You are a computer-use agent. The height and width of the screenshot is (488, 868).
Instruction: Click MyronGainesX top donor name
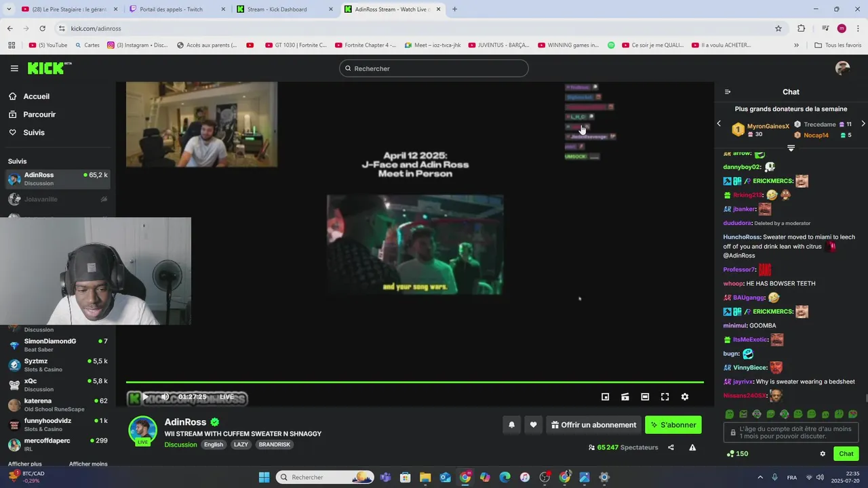[768, 126]
